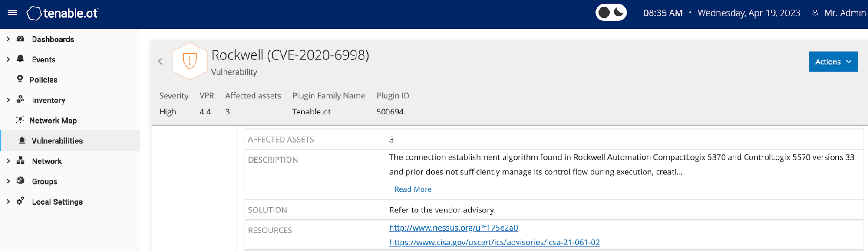868x251 pixels.
Task: Open the cisa.gov advisory link
Action: (x=494, y=242)
